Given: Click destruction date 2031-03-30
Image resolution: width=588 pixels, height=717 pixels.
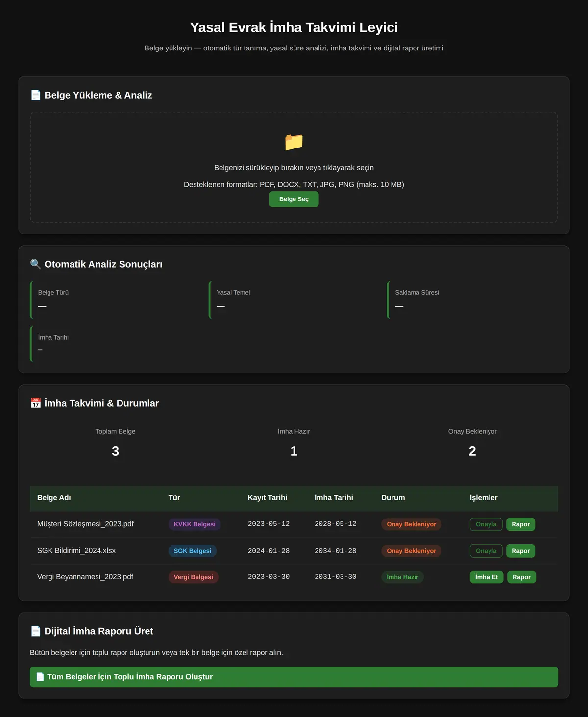Looking at the screenshot, I should click(x=336, y=577).
